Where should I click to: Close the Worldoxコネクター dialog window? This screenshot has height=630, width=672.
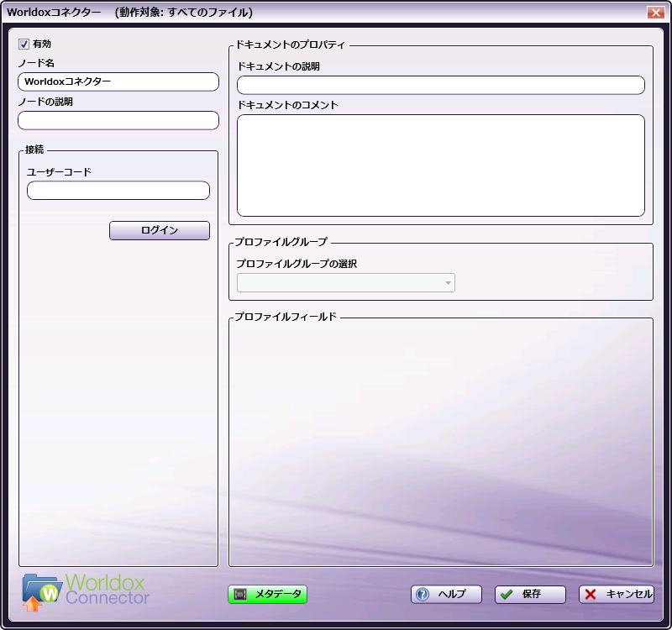tap(656, 13)
